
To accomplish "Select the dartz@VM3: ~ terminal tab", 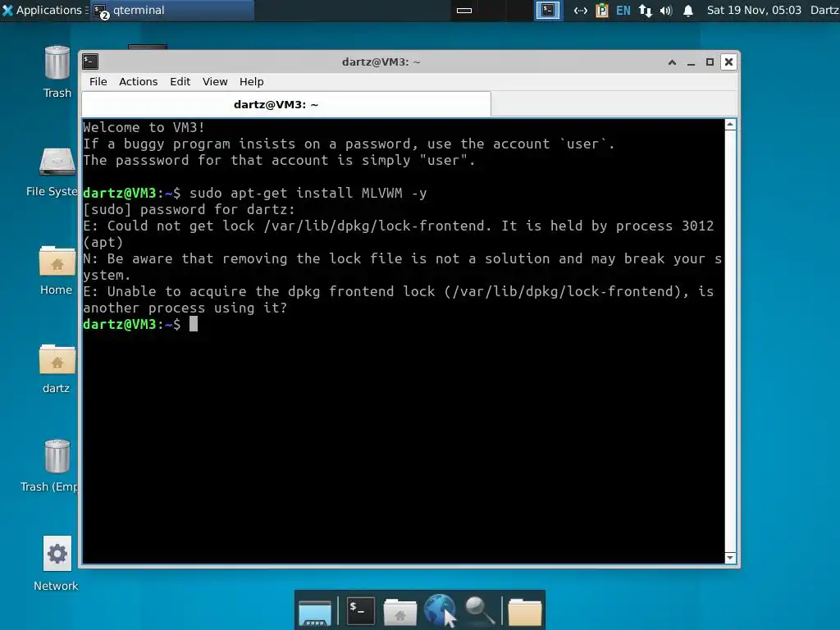I will (x=286, y=104).
